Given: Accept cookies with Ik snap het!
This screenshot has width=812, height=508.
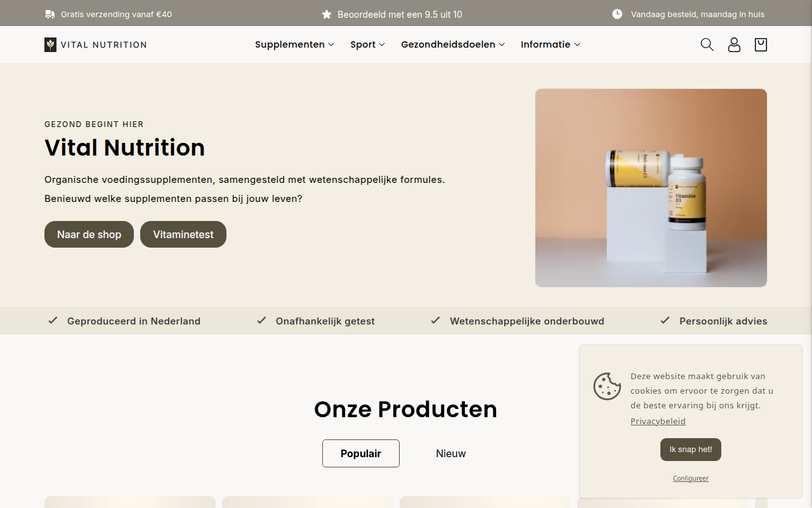Looking at the screenshot, I should pyautogui.click(x=691, y=450).
